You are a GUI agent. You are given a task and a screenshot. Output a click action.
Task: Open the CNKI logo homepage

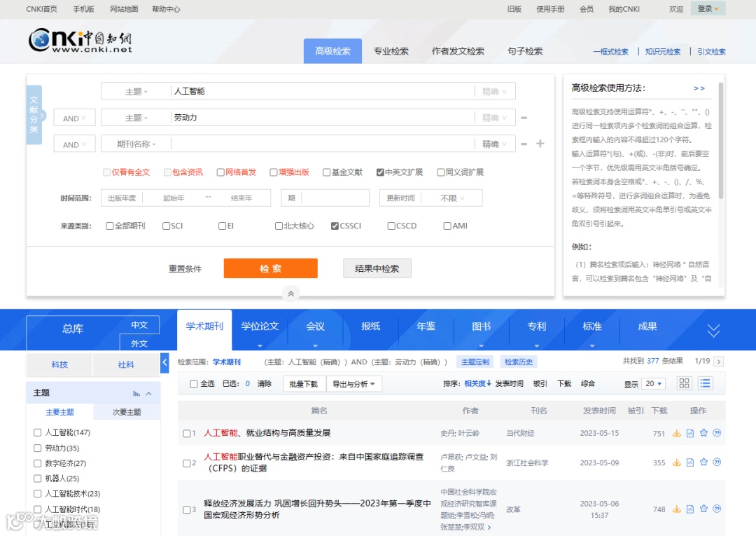click(x=80, y=41)
